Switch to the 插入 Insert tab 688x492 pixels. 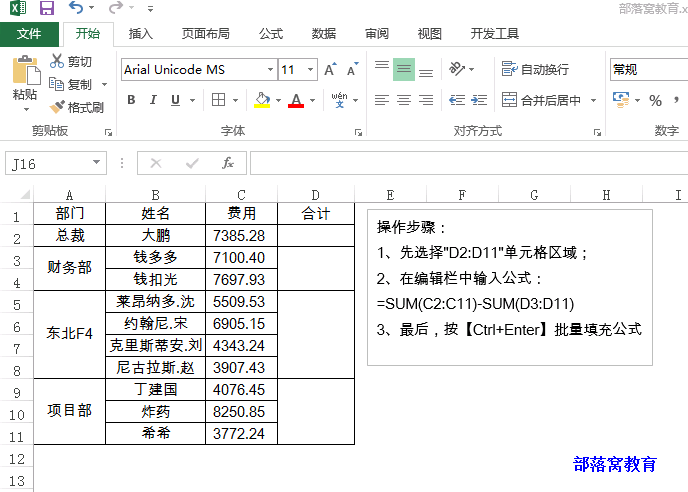[x=140, y=34]
